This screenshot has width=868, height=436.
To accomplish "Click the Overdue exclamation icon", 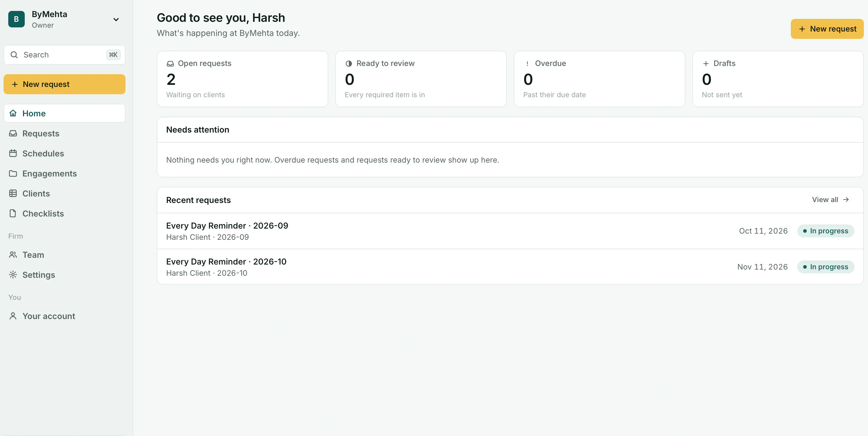I will click(527, 64).
